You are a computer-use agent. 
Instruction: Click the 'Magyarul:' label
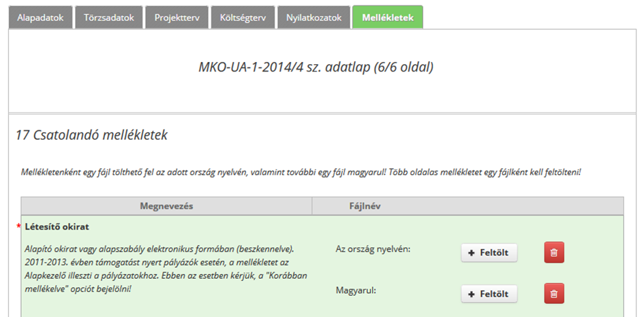tap(356, 290)
